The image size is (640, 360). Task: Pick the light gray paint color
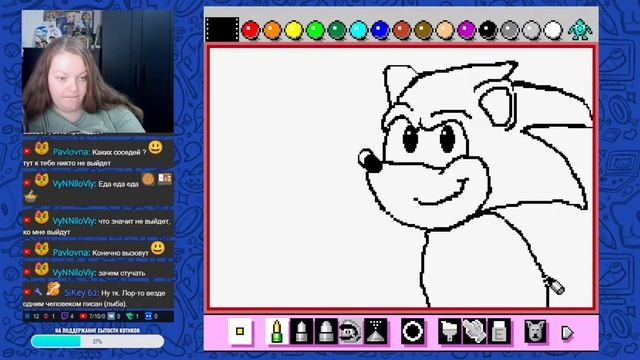(x=531, y=30)
